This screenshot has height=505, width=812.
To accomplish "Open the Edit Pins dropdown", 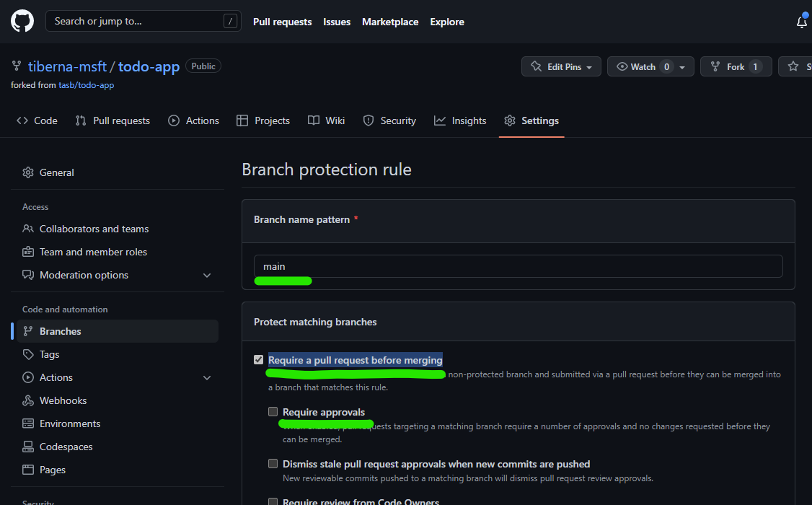I will click(x=561, y=66).
